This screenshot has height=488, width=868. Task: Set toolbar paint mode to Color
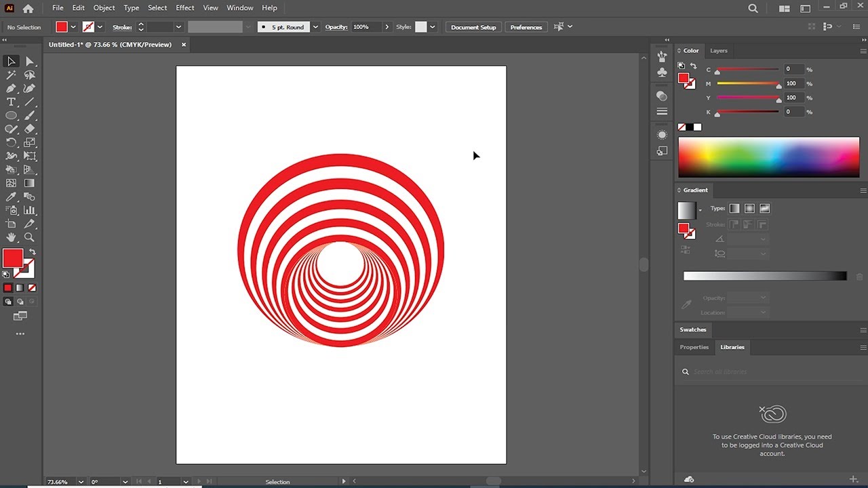[x=7, y=288]
